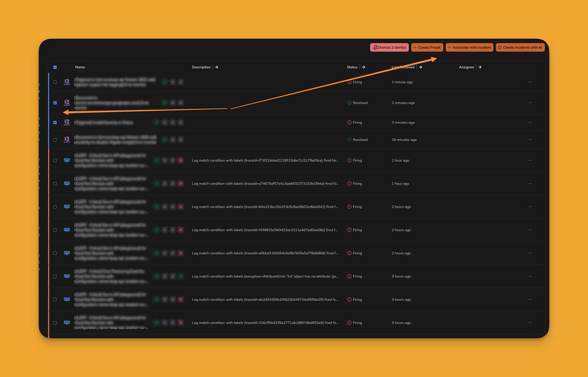Click the Assignee column header label
The width and height of the screenshot is (588, 377).
coord(466,67)
